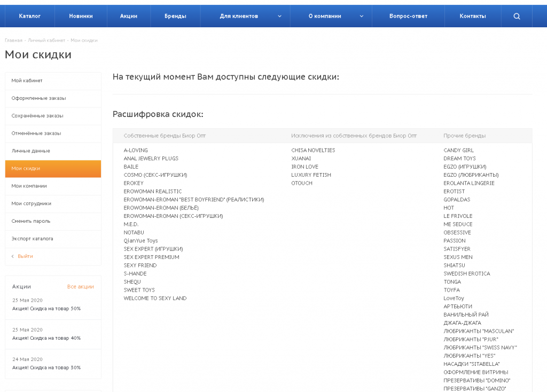547x392 pixels.
Task: Click the arrow icon beside Выйти
Action: pos(13,256)
